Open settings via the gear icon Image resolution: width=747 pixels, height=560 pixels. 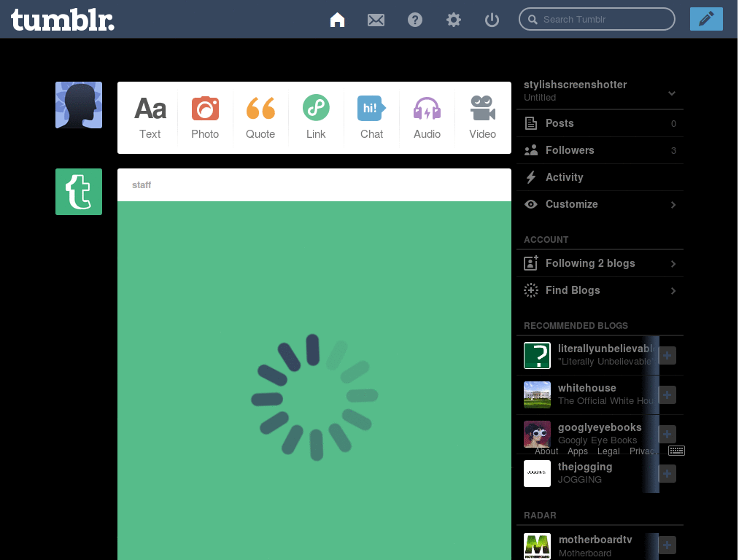point(454,20)
